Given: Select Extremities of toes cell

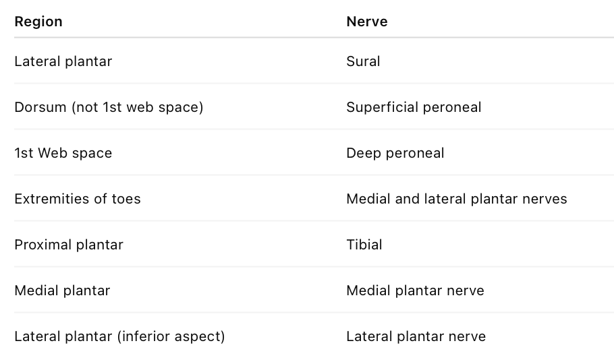Looking at the screenshot, I should point(78,199).
